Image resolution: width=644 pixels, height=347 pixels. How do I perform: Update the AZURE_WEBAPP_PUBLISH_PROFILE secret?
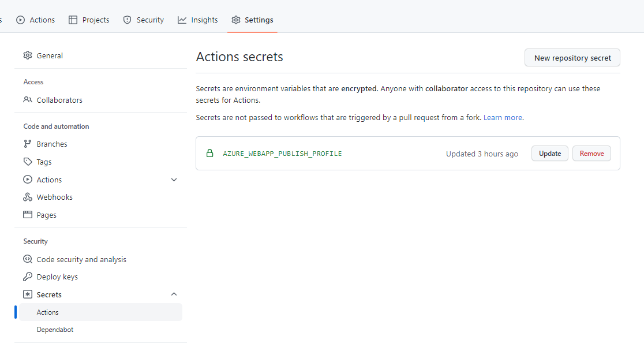point(549,154)
